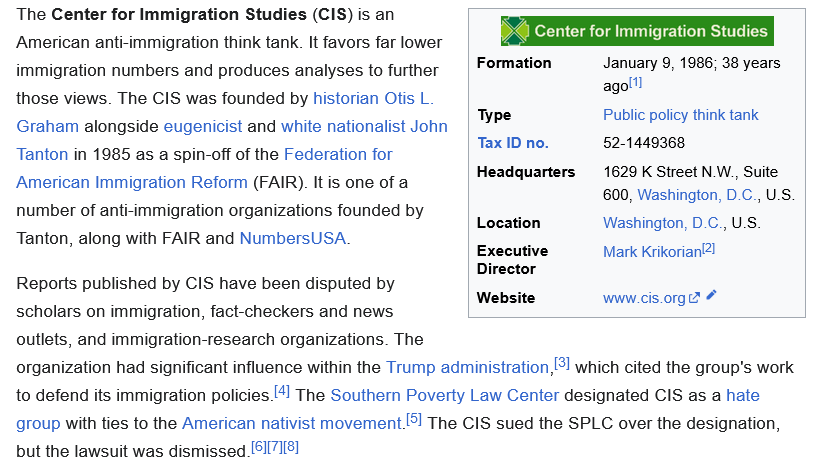Visit the www.cis.org website link
814x471 pixels.
(x=644, y=298)
